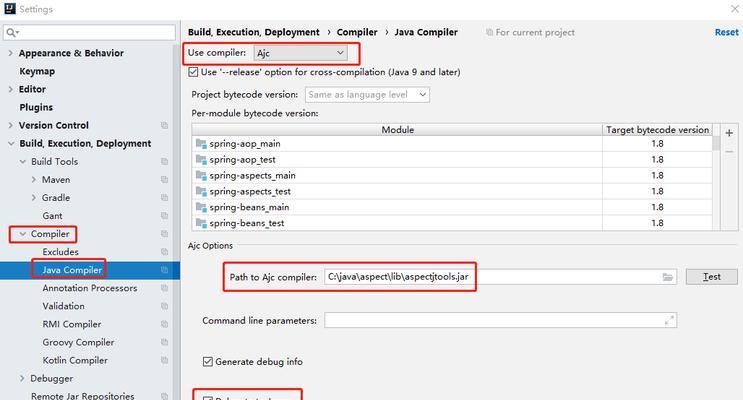Click the Reset link

pyautogui.click(x=726, y=32)
